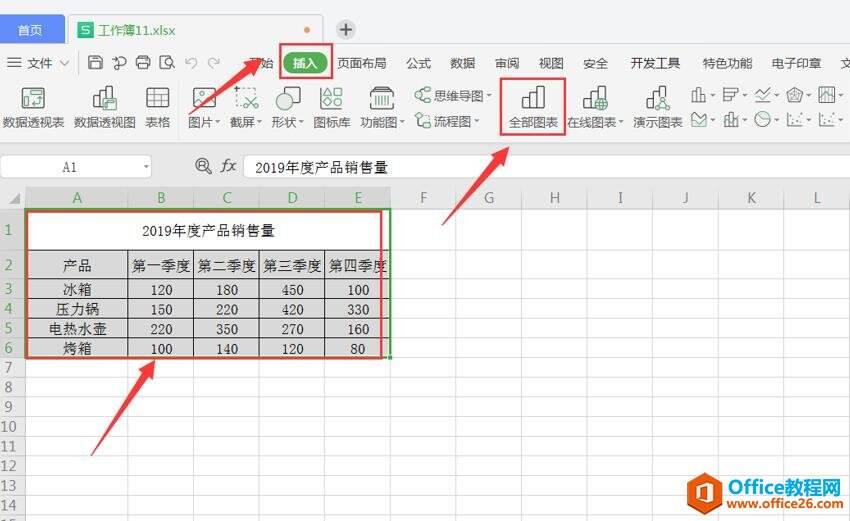Expand the column chart dropdown arrow
Screen dimensions: 850x521
pyautogui.click(x=713, y=96)
